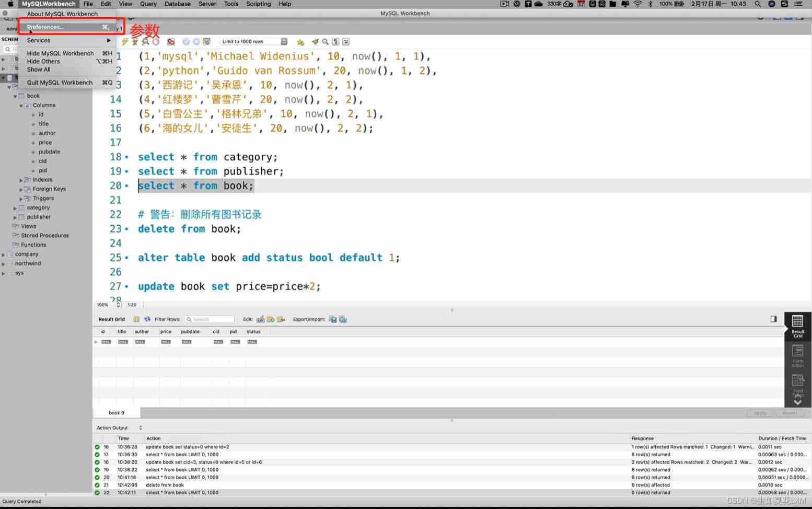Click the Delete selected rows icon

coord(281,319)
